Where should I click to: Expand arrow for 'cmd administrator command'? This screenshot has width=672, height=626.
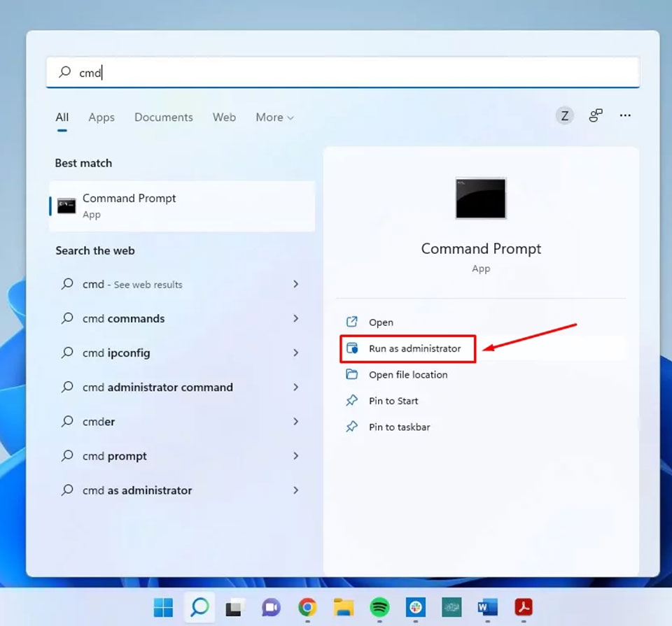tap(295, 387)
